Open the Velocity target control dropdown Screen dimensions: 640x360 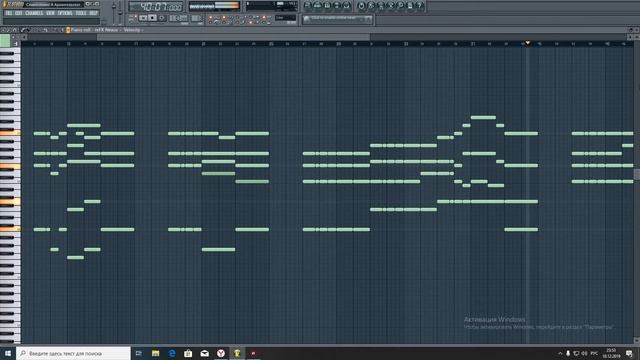coord(132,30)
